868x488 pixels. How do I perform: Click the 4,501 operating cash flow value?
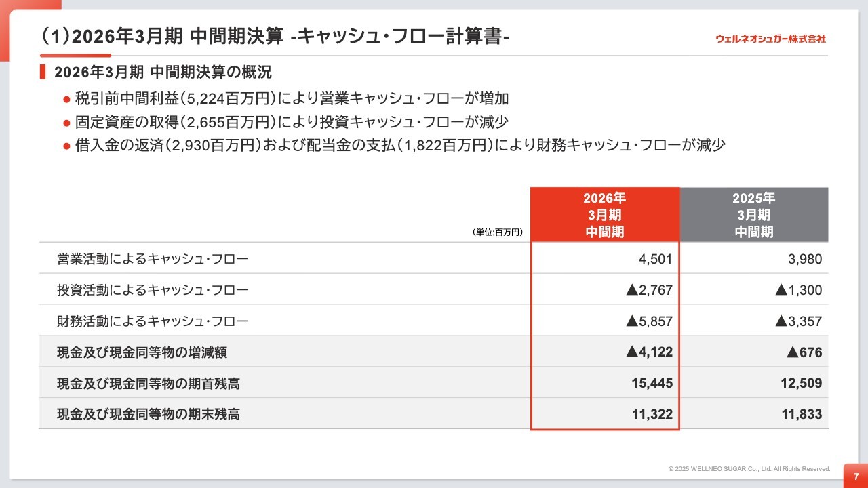coord(655,258)
